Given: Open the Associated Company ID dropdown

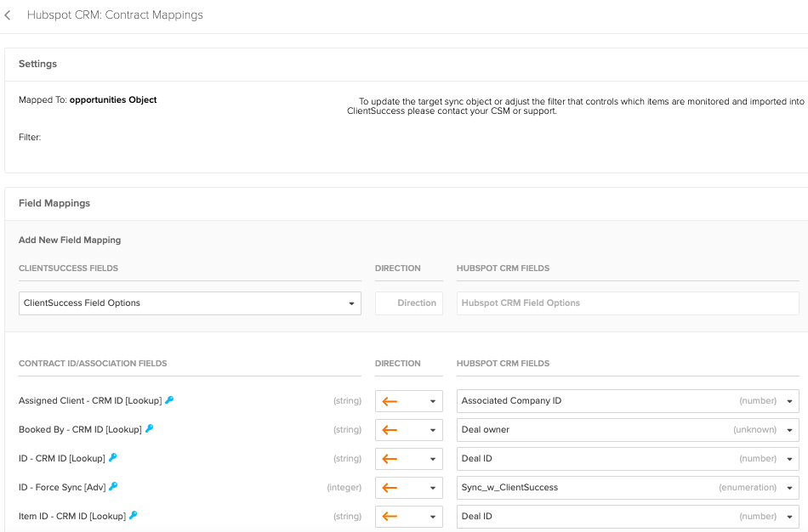Looking at the screenshot, I should (x=628, y=401).
